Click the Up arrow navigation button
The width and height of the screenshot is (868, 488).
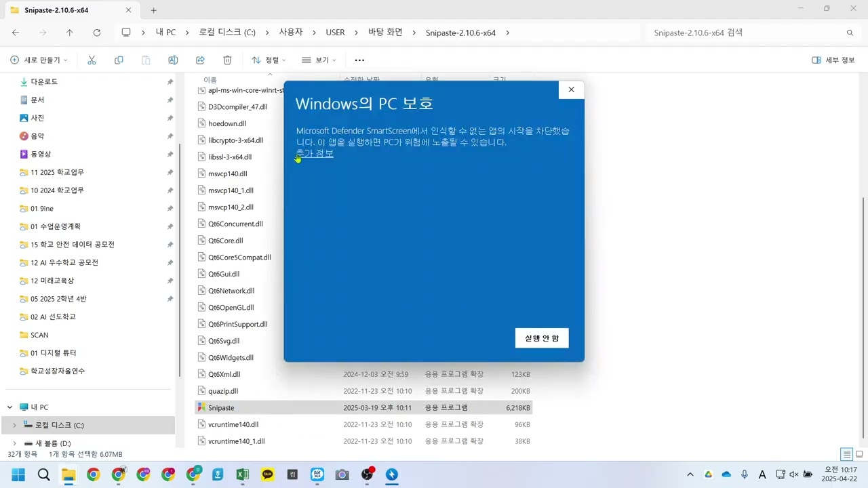pyautogui.click(x=69, y=33)
